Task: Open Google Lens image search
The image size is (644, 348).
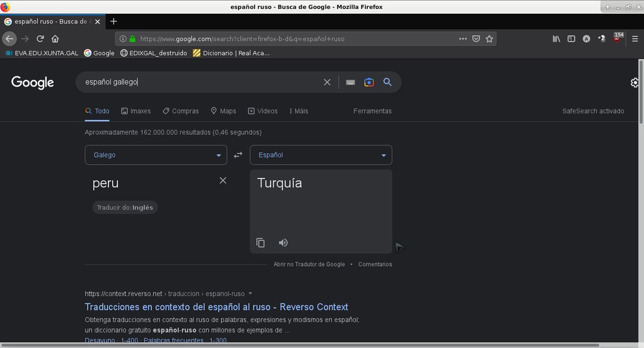Action: [369, 82]
